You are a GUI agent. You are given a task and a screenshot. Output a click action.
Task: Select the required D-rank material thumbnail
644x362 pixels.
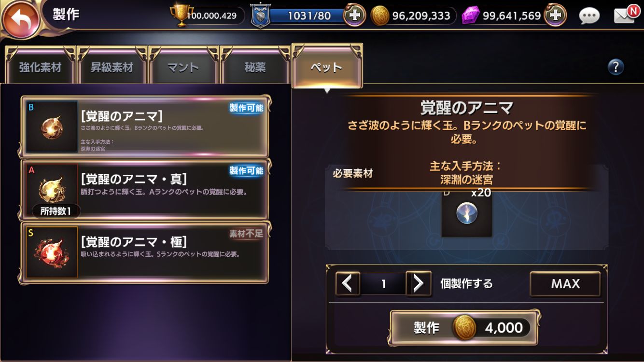(467, 214)
